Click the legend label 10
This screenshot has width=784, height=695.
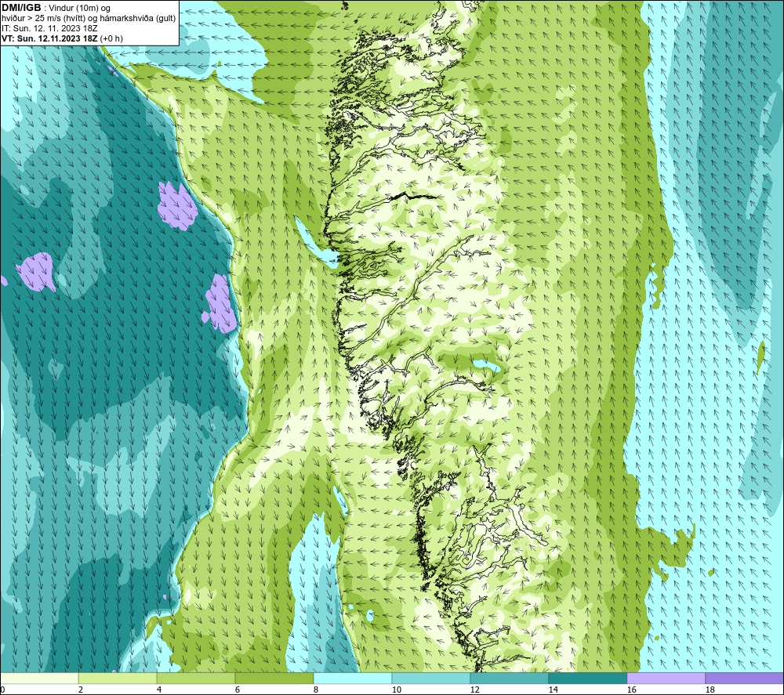click(397, 690)
